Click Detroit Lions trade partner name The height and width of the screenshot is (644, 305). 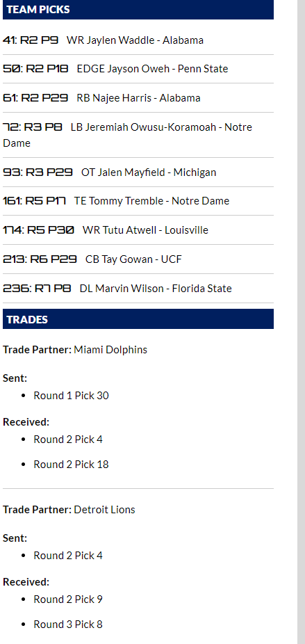coord(104,510)
